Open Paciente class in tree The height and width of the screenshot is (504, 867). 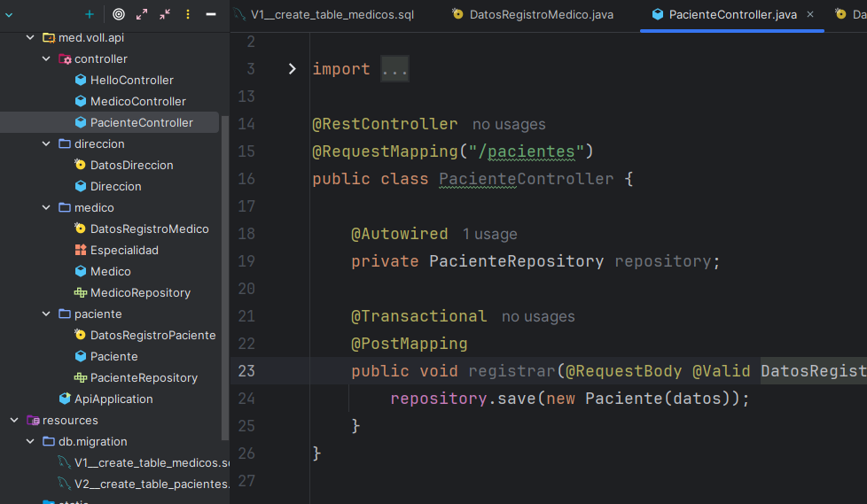click(113, 356)
